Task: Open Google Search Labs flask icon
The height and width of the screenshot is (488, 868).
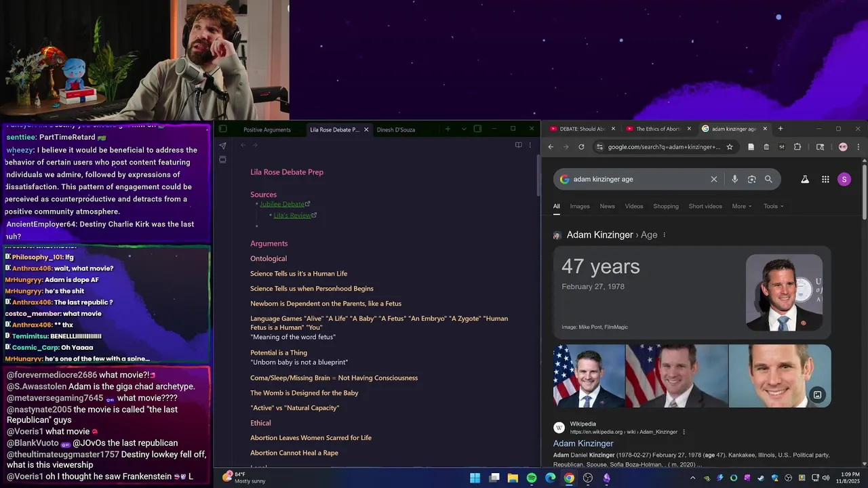Action: point(805,179)
